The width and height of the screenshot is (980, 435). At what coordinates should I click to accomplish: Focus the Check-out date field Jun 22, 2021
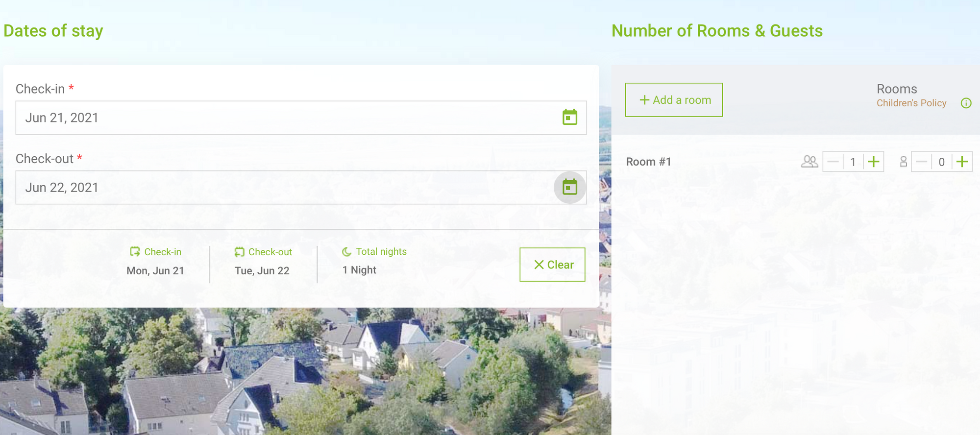[x=301, y=187]
